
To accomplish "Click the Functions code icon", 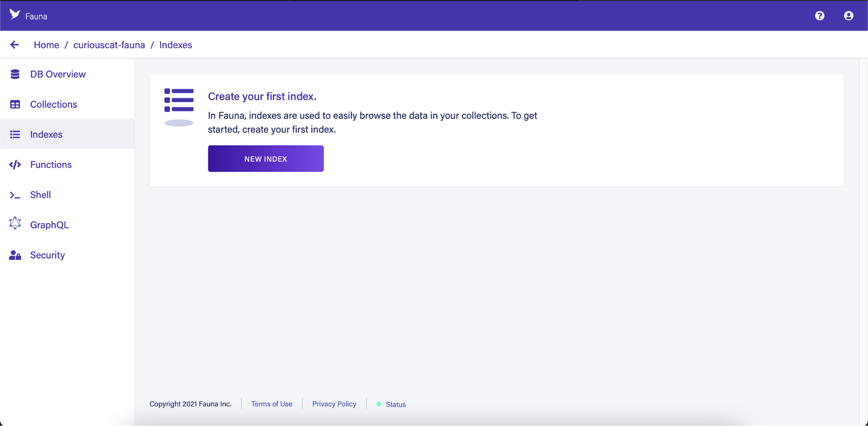I will 15,164.
